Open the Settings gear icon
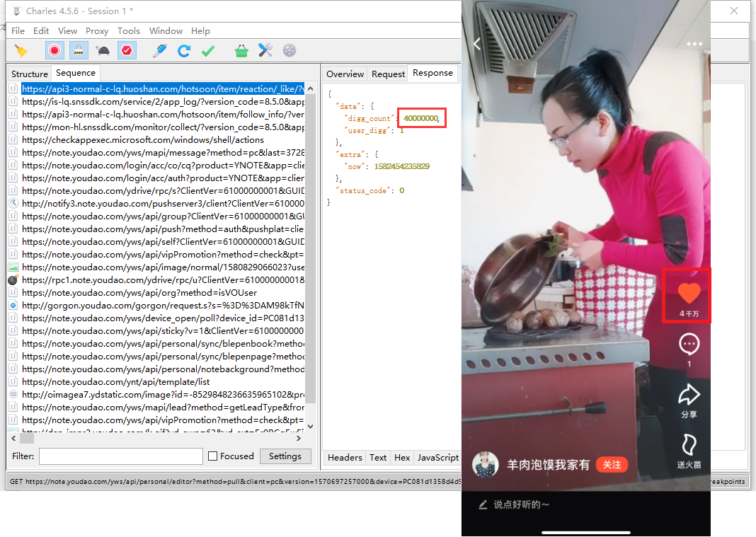This screenshot has height=537, width=756. click(x=290, y=51)
